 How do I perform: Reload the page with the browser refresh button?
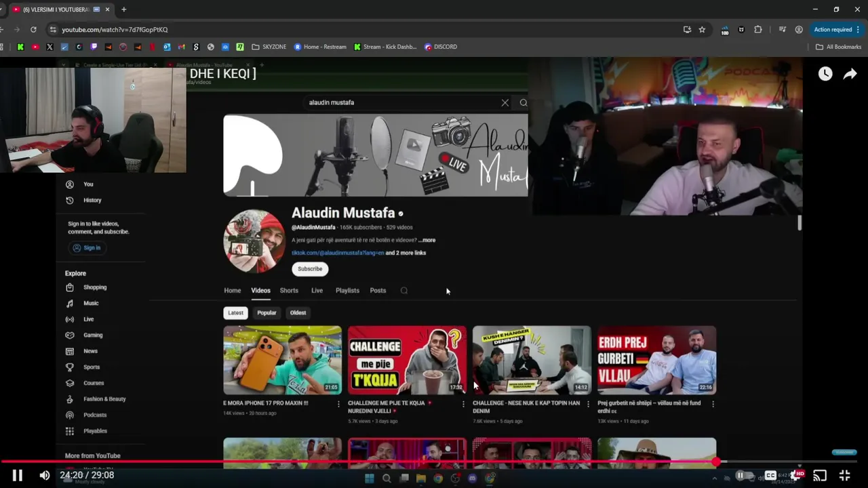33,29
